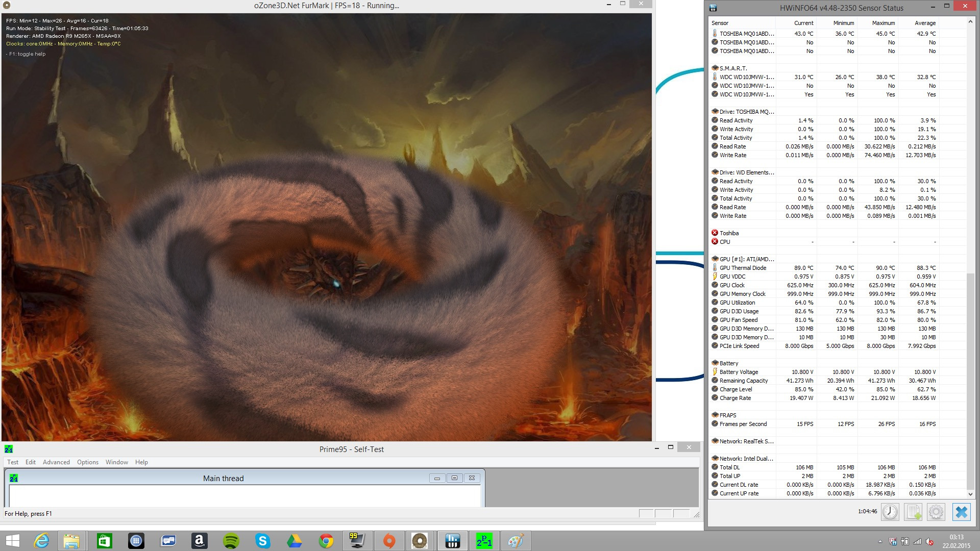This screenshot has height=551, width=980.
Task: Click the logging sheet icon with green plus
Action: (x=913, y=512)
